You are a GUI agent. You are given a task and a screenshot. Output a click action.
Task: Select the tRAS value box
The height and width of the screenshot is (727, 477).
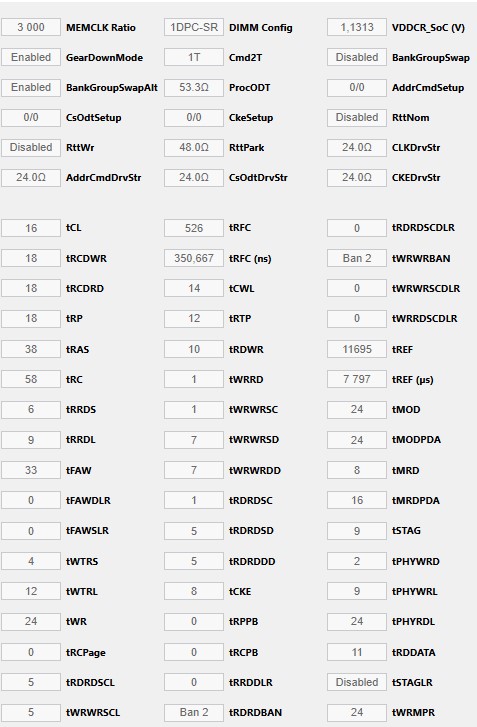click(31, 349)
